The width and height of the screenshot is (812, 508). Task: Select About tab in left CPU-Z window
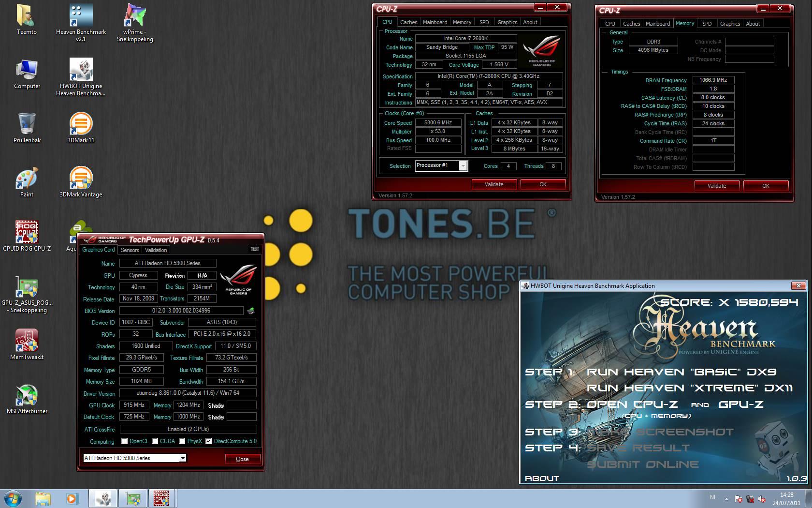530,22
